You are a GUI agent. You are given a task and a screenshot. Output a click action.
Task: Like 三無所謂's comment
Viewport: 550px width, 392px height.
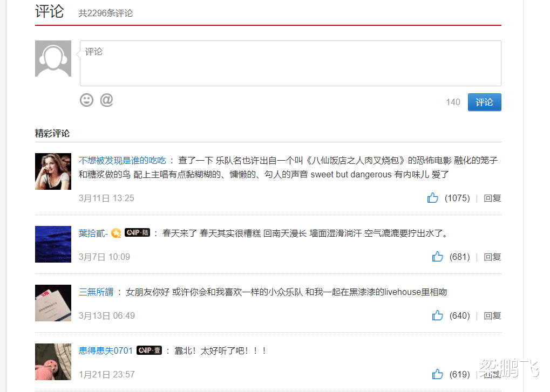pyautogui.click(x=438, y=315)
